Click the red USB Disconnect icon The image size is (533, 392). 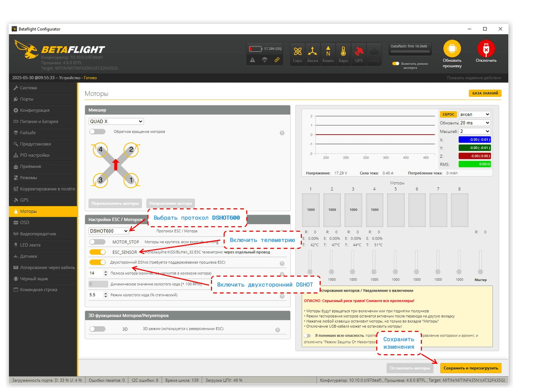[486, 49]
